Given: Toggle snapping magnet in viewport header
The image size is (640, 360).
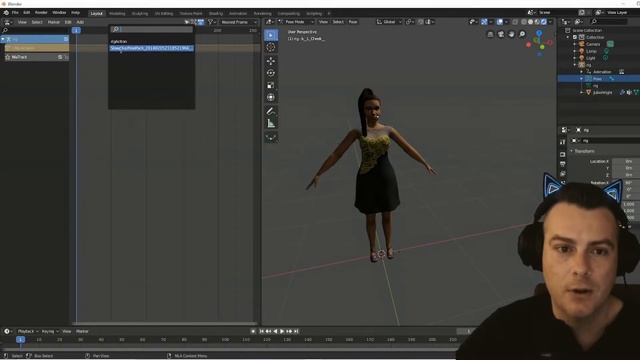Looking at the screenshot, I should tap(421, 22).
